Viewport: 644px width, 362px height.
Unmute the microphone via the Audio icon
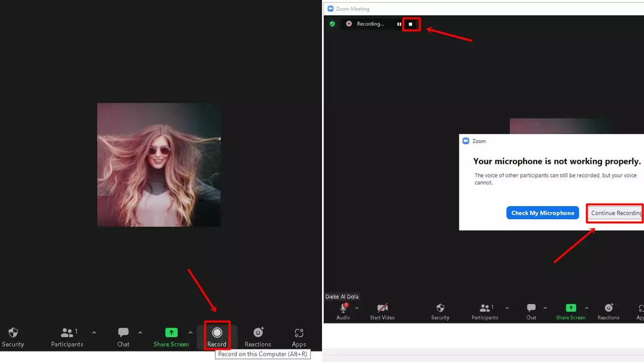click(x=343, y=311)
